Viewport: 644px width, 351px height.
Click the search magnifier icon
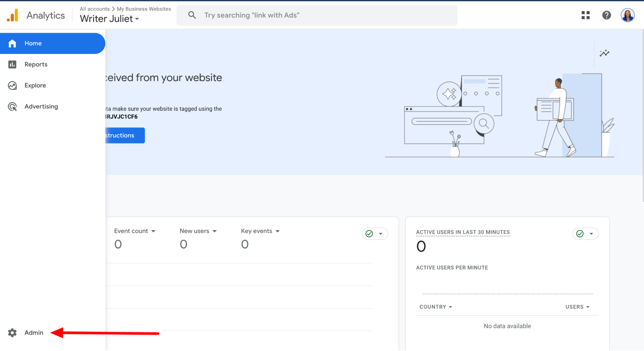click(x=192, y=15)
